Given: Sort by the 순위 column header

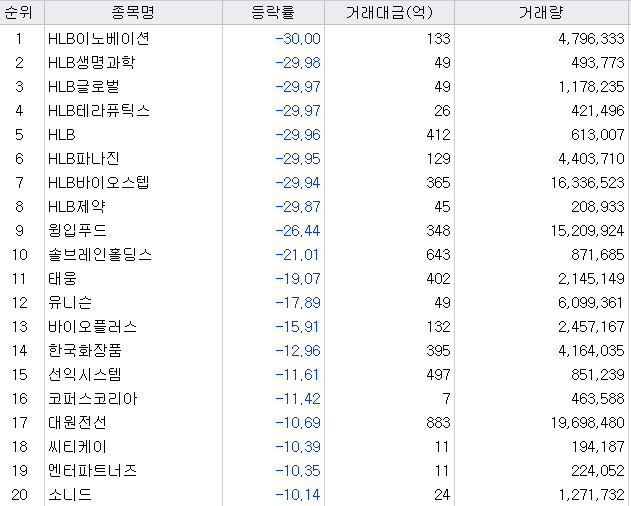Looking at the screenshot, I should pyautogui.click(x=22, y=12).
